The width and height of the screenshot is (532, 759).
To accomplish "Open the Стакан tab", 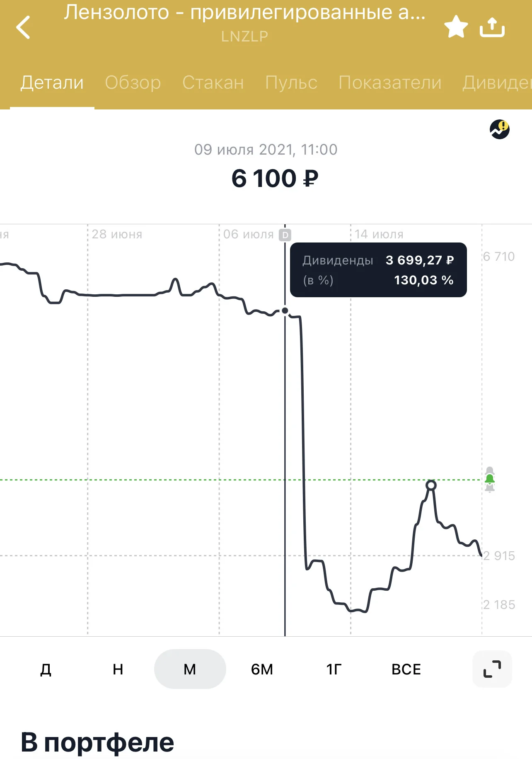I will 213,82.
